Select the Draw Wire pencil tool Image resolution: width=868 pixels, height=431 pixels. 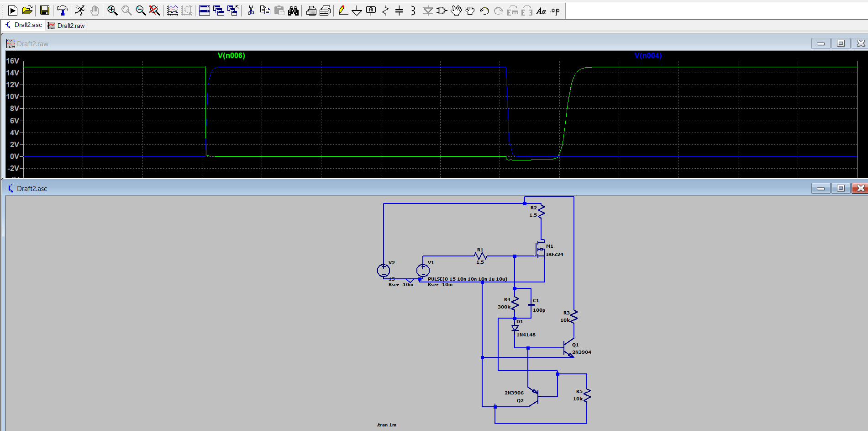343,11
